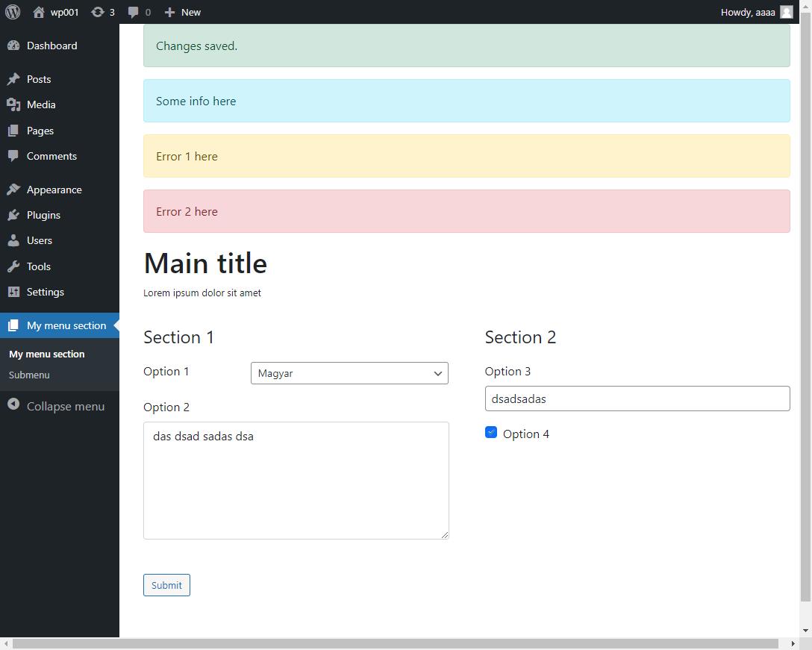The image size is (812, 650).
Task: Click the Some info here notice text
Action: pos(196,101)
